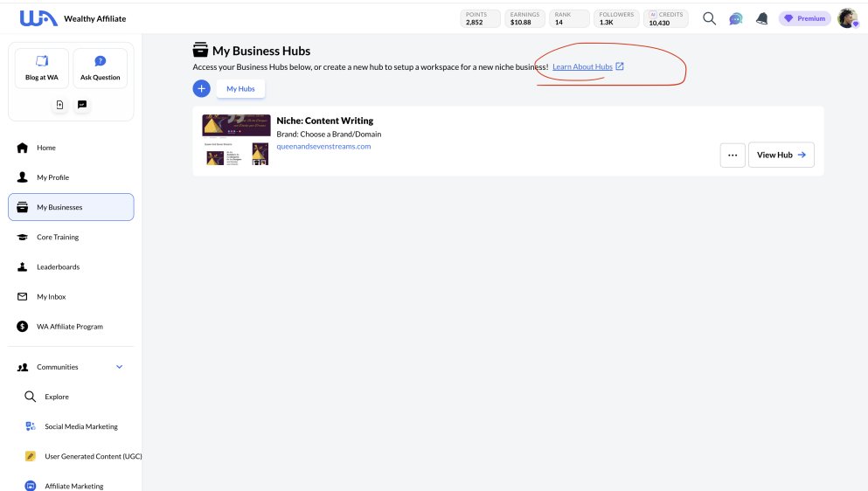This screenshot has height=491, width=868.
Task: Click the Explore magnifier icon
Action: 31,397
